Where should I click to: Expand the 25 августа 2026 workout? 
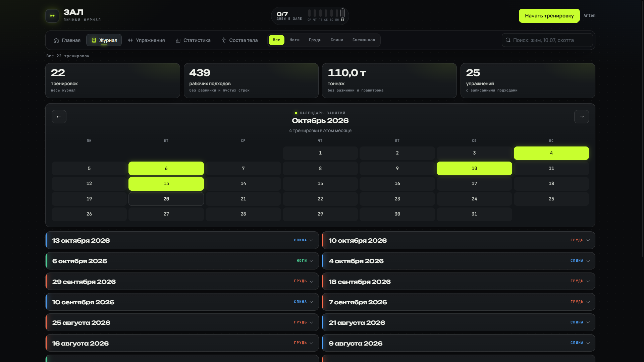(x=182, y=322)
